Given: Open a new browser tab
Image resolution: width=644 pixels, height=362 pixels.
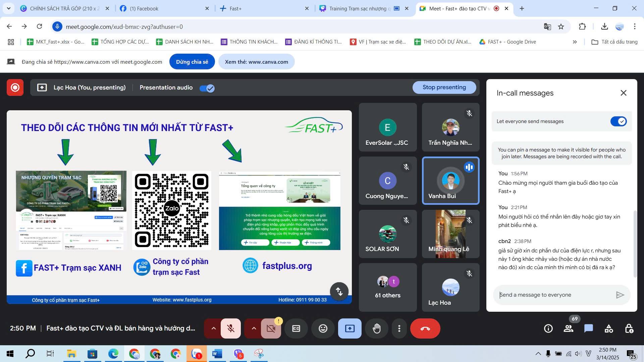Looking at the screenshot, I should point(522,8).
